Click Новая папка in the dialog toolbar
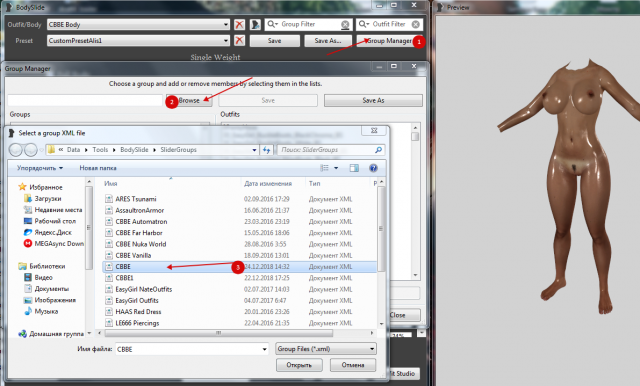 point(98,168)
